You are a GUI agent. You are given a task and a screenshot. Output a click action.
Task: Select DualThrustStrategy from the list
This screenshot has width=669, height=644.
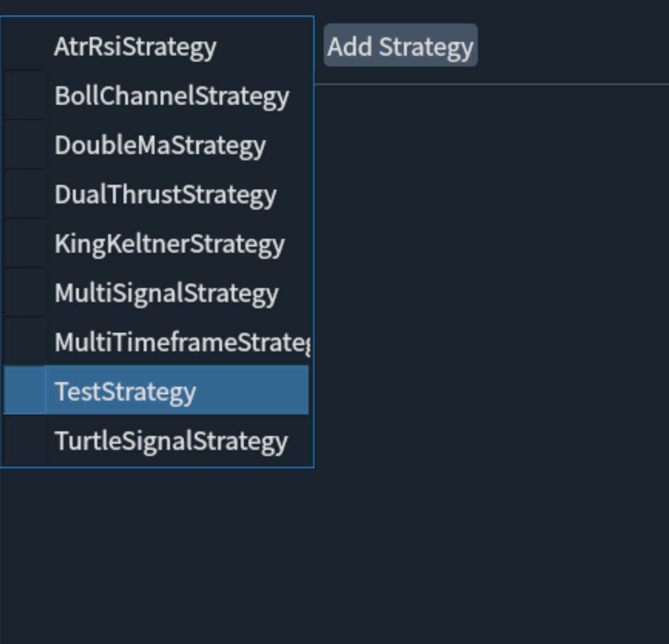(x=165, y=195)
